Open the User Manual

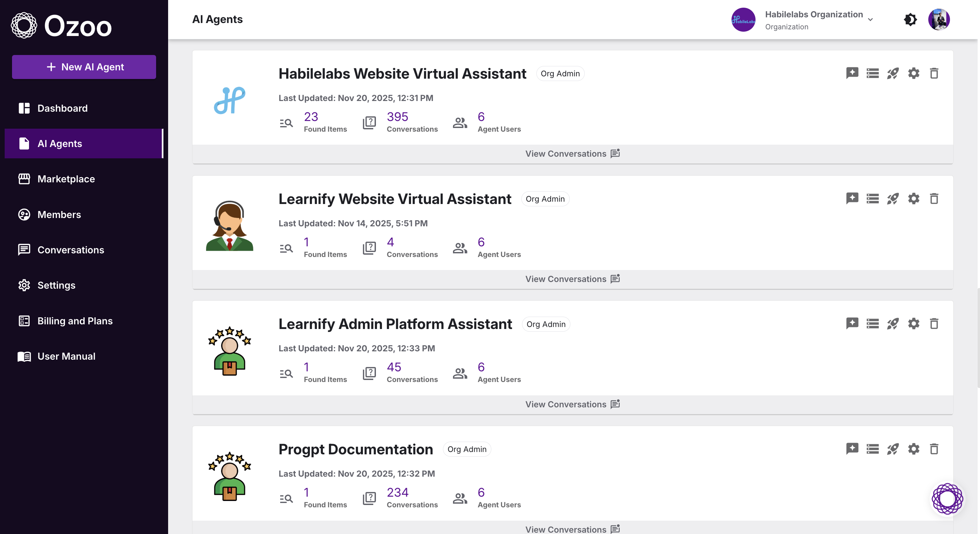84,357
